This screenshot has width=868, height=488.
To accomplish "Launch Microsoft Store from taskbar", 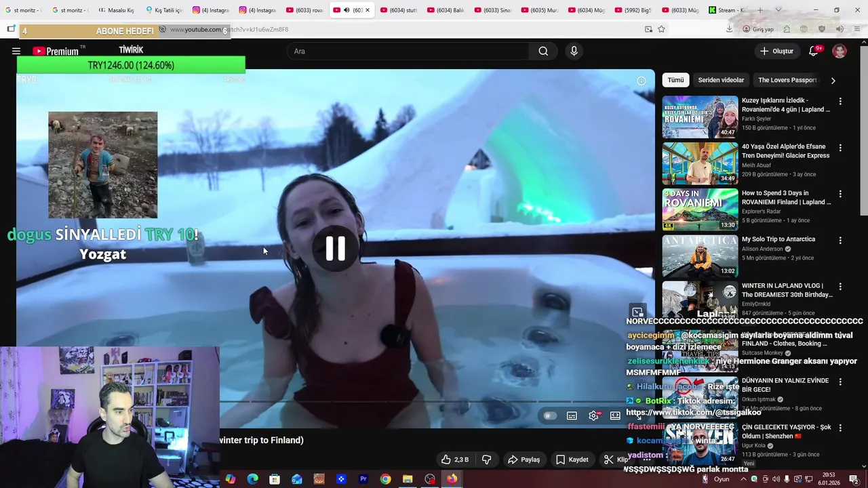I will [x=275, y=479].
